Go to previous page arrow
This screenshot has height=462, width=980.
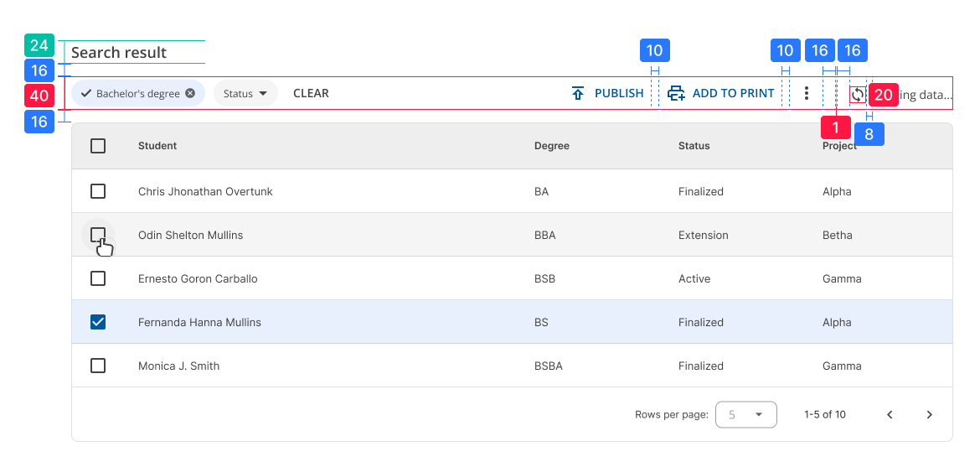pos(890,414)
